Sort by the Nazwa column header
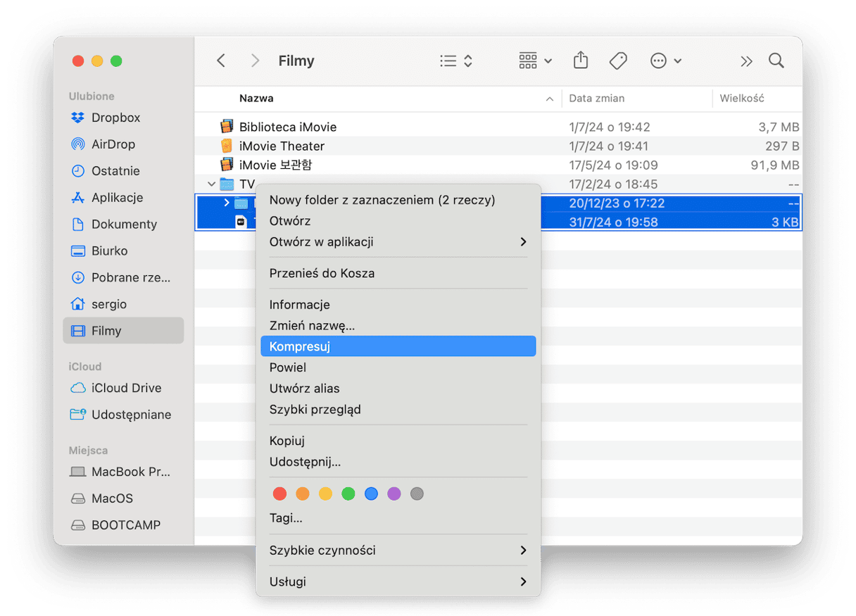The width and height of the screenshot is (856, 616). pos(256,99)
